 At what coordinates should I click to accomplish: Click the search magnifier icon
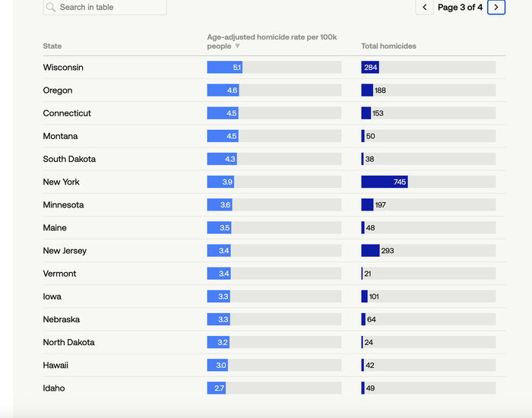(51, 8)
